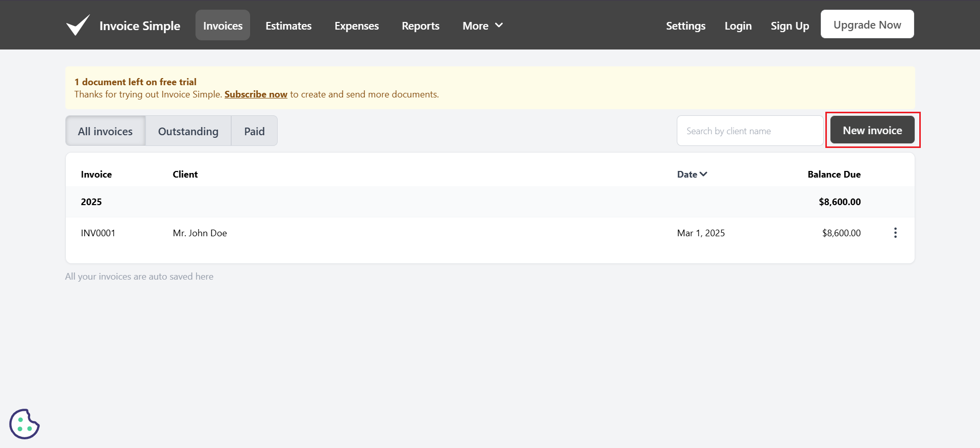Click the Invoice Simple checkmark logo
Viewport: 980px width, 448px height.
pos(78,25)
